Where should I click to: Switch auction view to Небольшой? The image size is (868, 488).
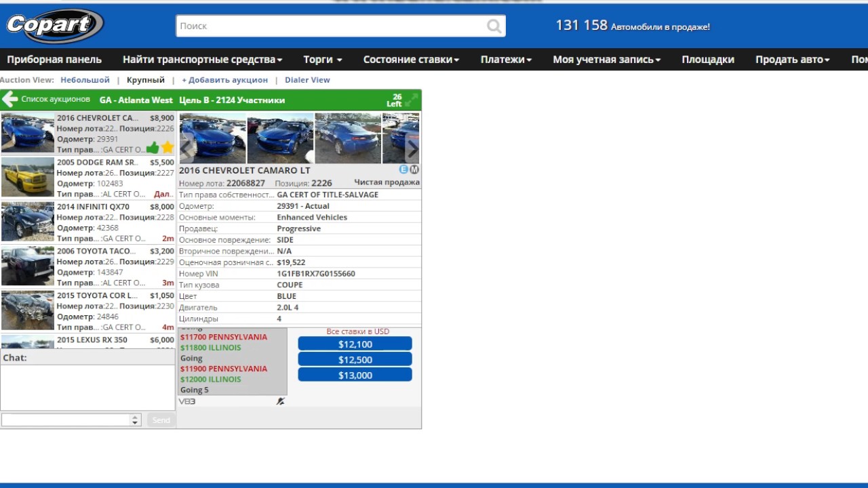(x=85, y=80)
